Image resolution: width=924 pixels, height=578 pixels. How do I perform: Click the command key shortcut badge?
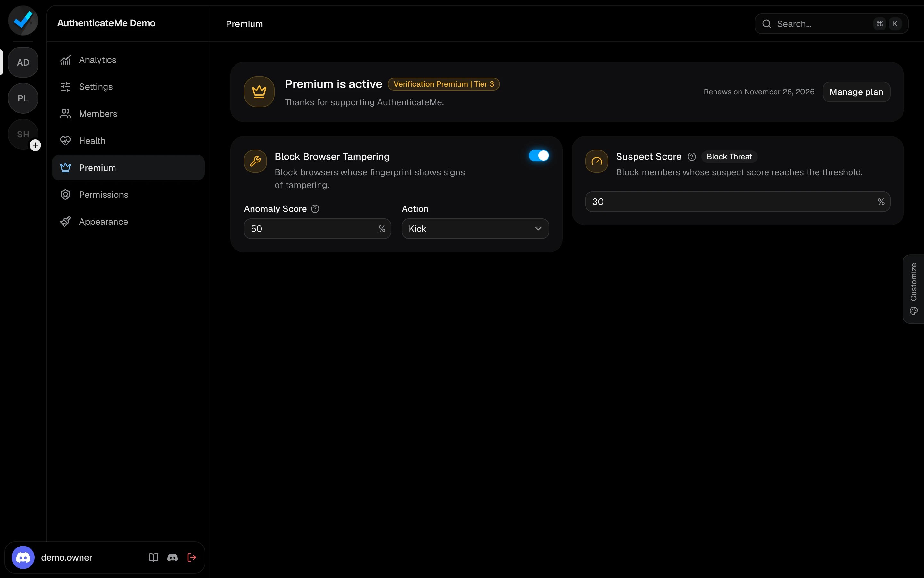[x=879, y=24]
